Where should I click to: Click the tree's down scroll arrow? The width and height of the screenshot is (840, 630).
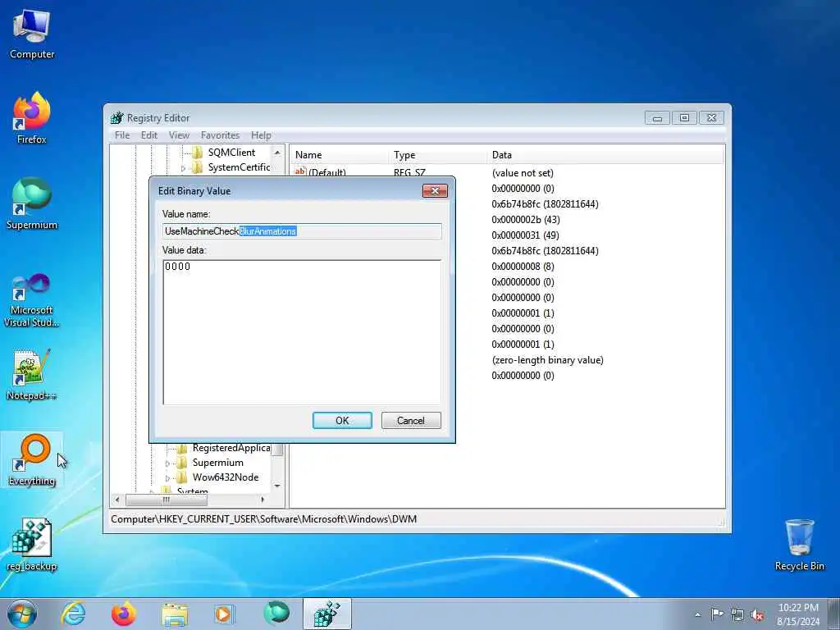click(277, 486)
